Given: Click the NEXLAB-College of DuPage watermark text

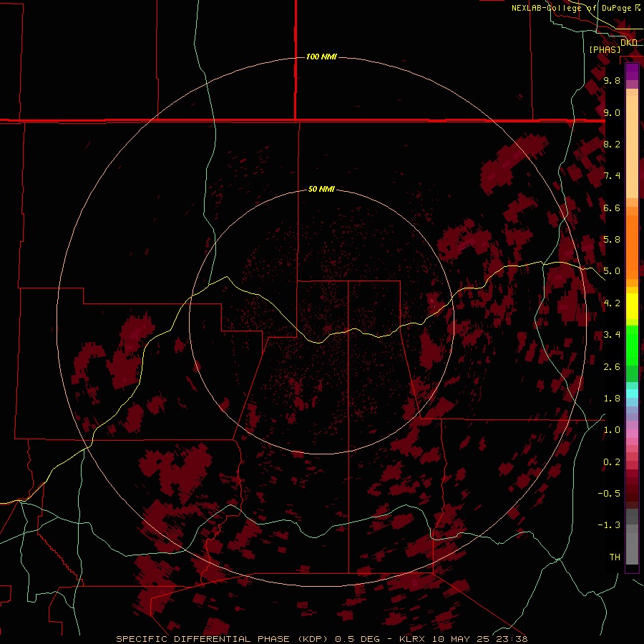Looking at the screenshot, I should pyautogui.click(x=572, y=8).
